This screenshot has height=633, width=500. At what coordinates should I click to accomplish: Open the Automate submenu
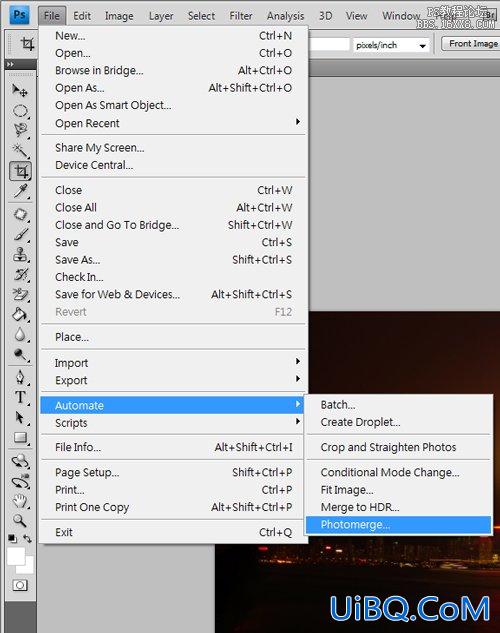tap(172, 405)
